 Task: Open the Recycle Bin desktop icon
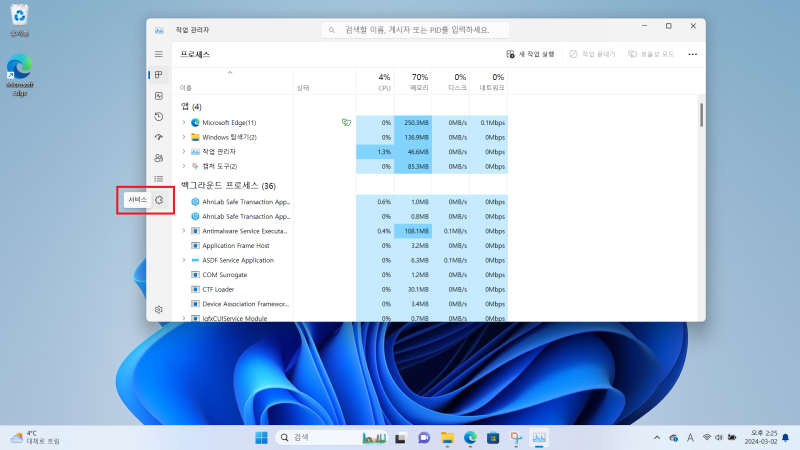coord(19,20)
